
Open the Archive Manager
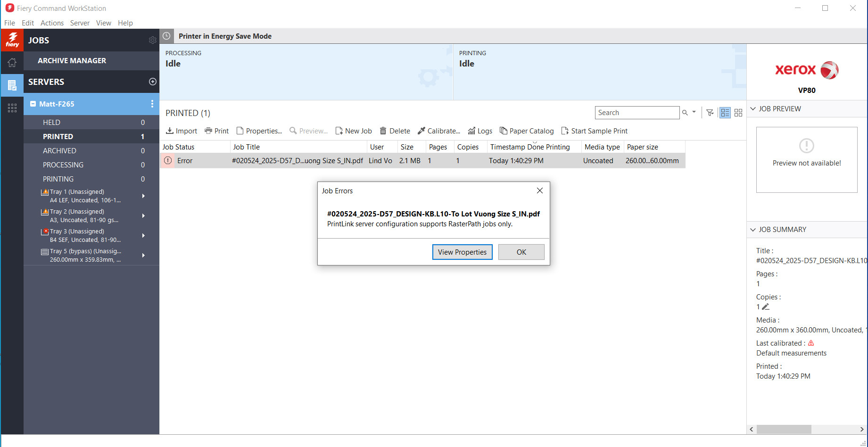click(91, 61)
